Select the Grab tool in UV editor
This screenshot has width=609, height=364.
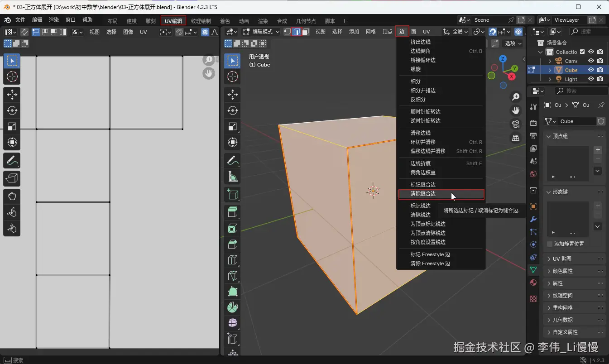pyautogui.click(x=12, y=196)
